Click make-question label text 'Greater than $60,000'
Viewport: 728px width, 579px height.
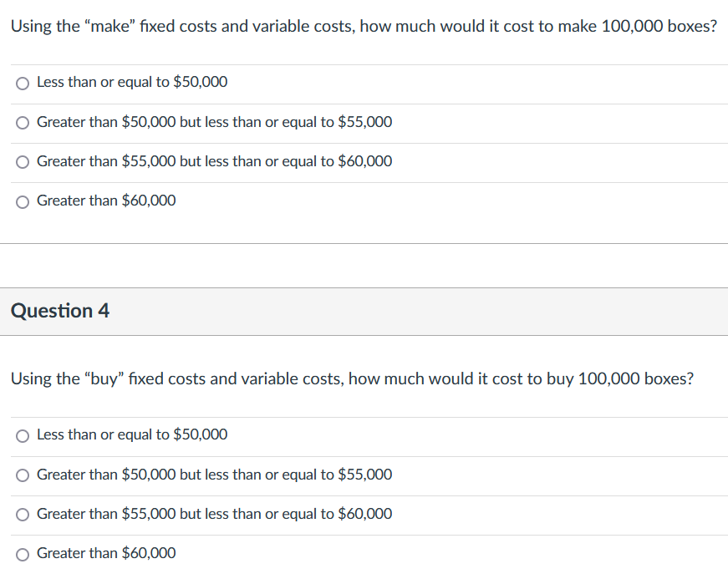(x=106, y=201)
